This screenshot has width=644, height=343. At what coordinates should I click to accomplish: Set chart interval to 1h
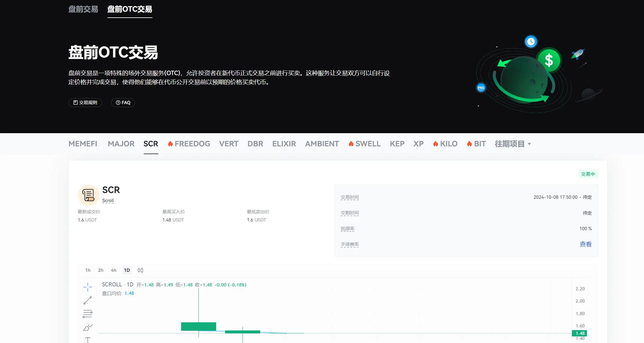point(88,270)
